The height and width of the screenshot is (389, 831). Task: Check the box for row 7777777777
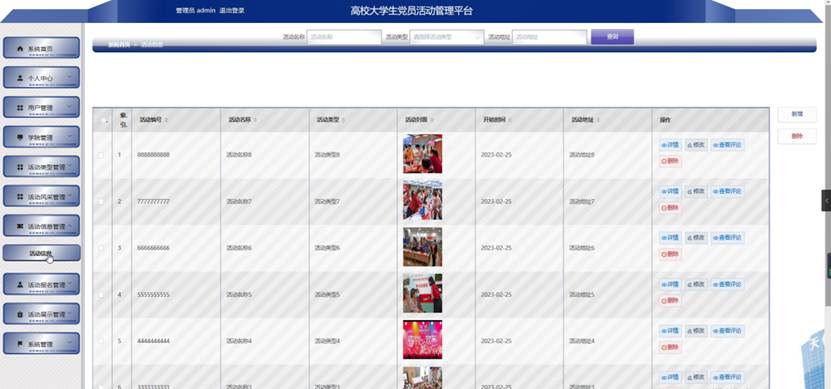tap(101, 202)
